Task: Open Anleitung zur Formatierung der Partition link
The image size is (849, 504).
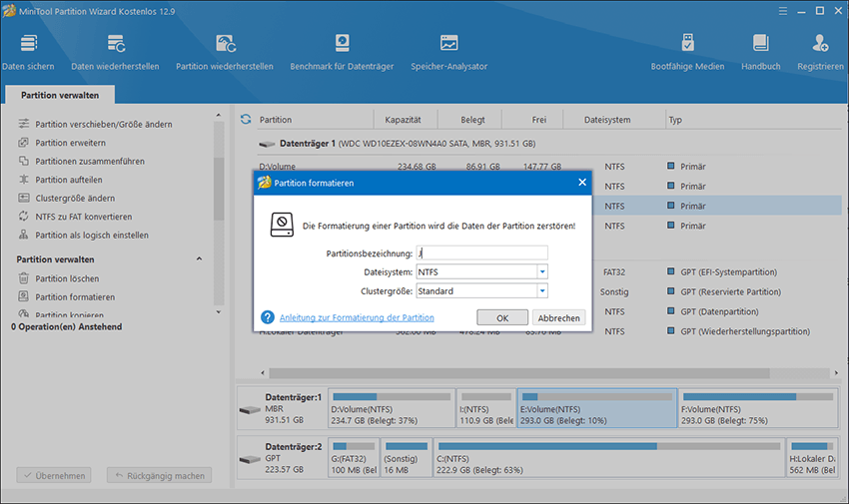Action: [x=357, y=318]
